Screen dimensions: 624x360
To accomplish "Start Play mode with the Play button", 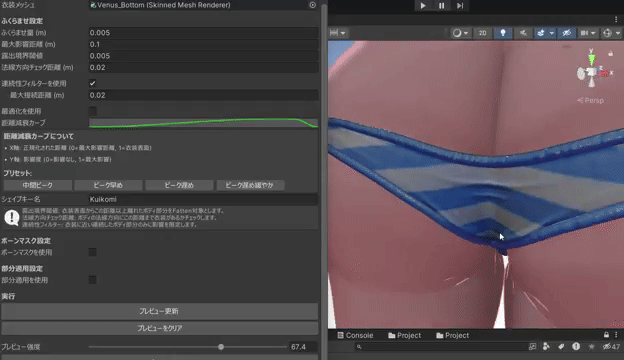I will (x=423, y=6).
